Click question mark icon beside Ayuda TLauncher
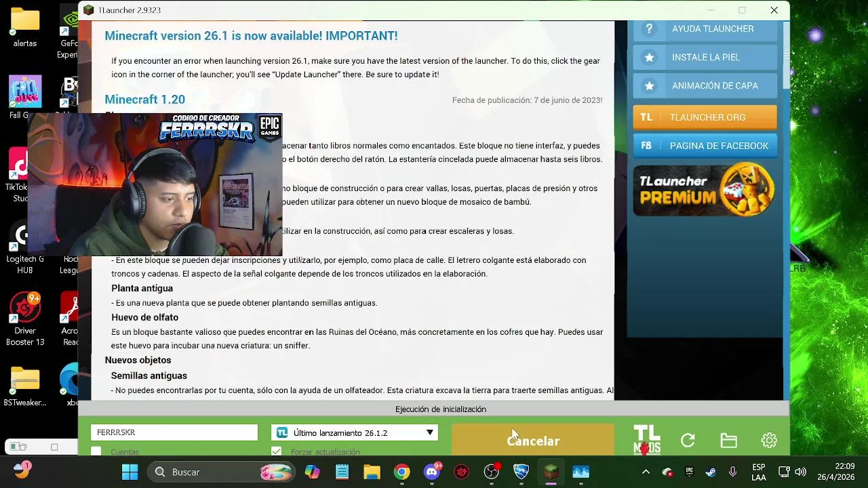Image resolution: width=868 pixels, height=488 pixels. 649,29
